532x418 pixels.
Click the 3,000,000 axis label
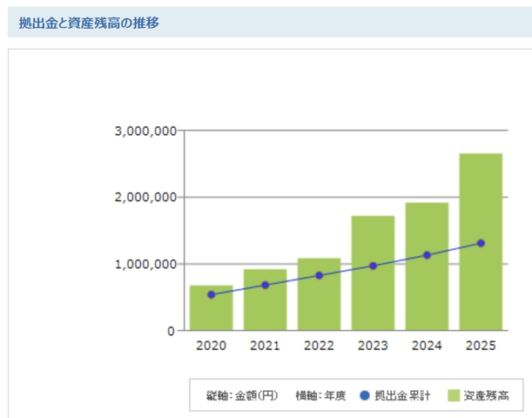[x=146, y=131]
